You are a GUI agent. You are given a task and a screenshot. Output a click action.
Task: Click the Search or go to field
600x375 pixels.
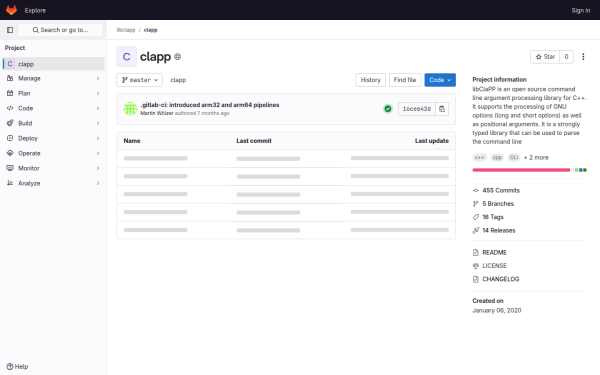tap(60, 30)
